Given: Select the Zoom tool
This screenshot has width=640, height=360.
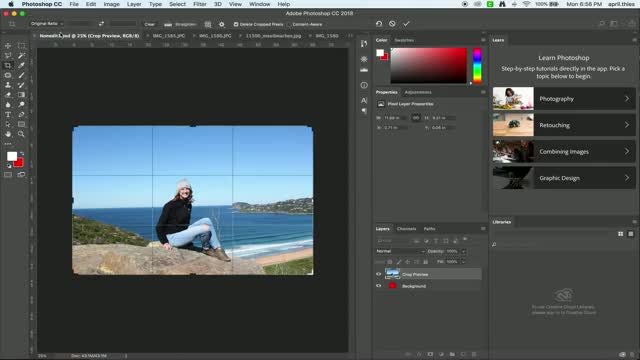Looking at the screenshot, I should coord(21,134).
